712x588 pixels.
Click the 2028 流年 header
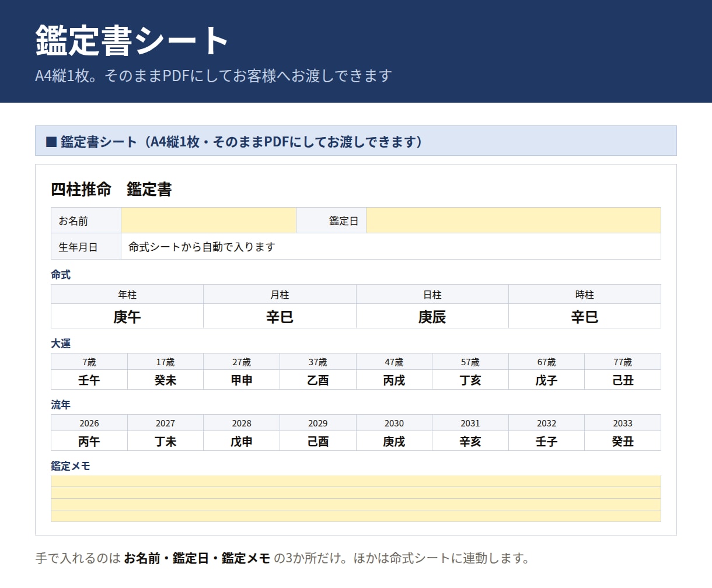coord(242,423)
